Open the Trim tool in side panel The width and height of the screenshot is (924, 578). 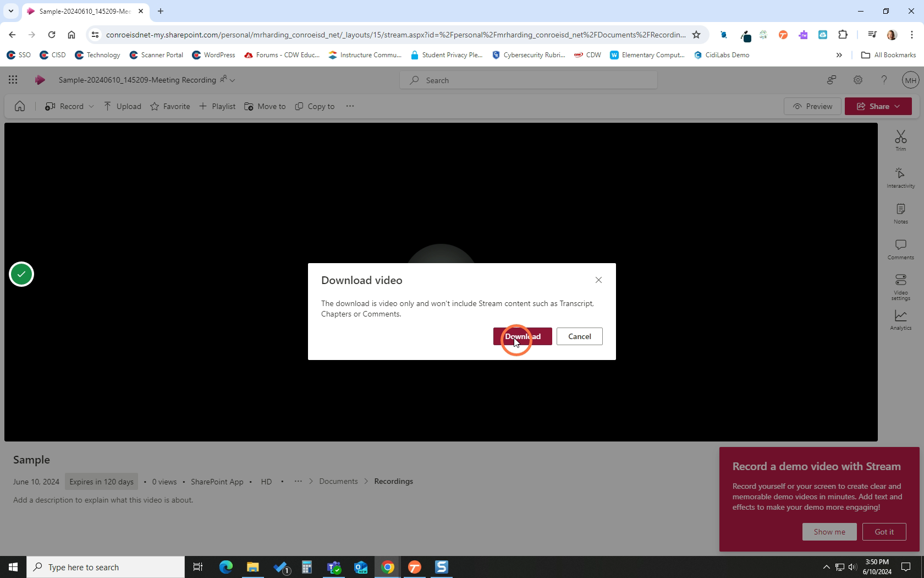(900, 140)
